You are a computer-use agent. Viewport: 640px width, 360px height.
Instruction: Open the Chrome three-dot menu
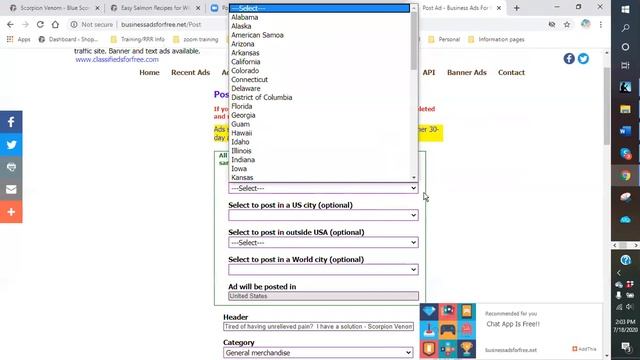(601, 24)
